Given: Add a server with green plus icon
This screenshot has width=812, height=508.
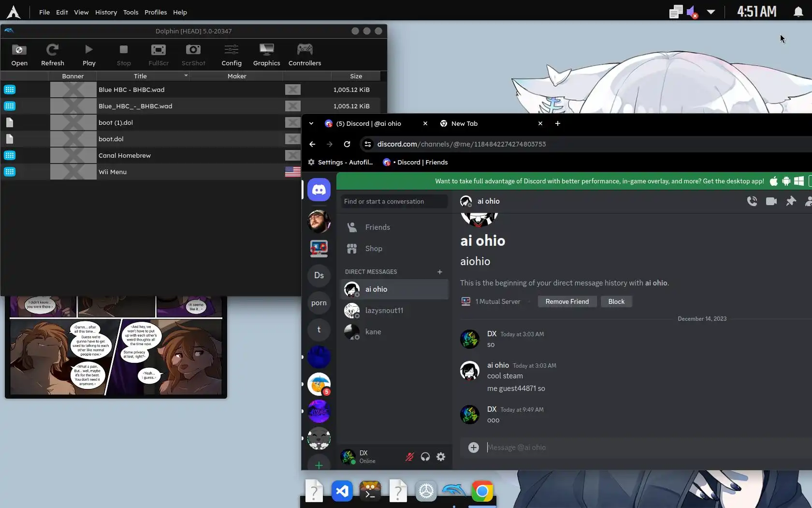Looking at the screenshot, I should pyautogui.click(x=319, y=465).
